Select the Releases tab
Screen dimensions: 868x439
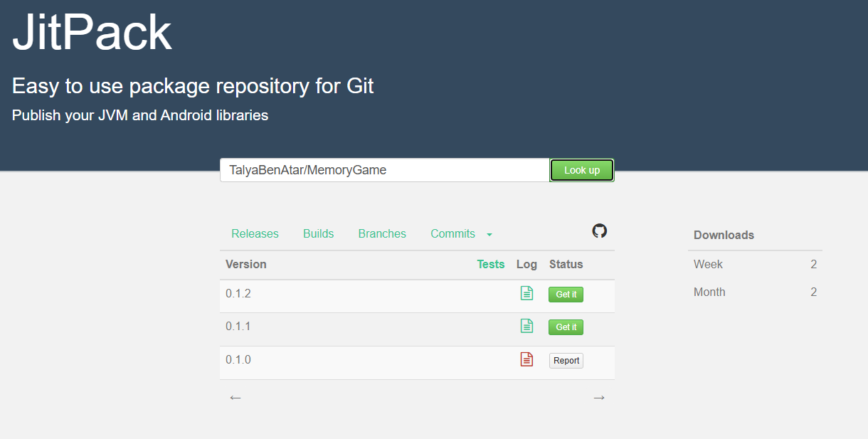tap(255, 233)
